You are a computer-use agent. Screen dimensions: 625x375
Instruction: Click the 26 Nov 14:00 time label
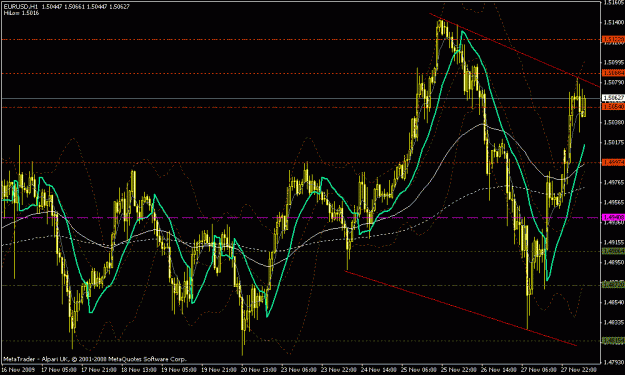pos(499,369)
